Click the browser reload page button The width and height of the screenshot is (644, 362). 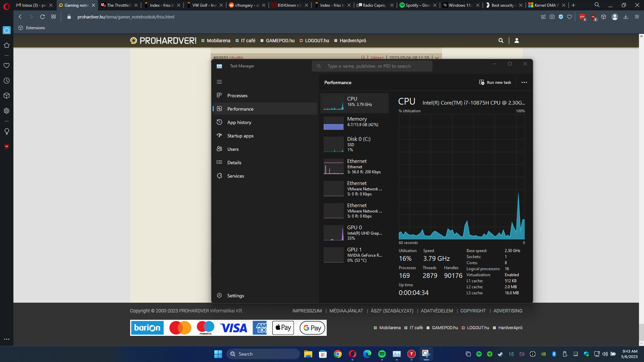coord(42,17)
